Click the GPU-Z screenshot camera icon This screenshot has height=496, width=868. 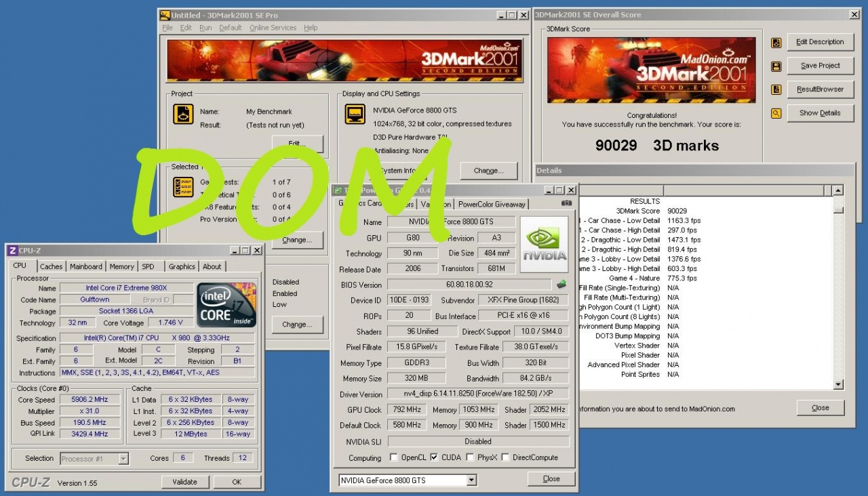(566, 203)
